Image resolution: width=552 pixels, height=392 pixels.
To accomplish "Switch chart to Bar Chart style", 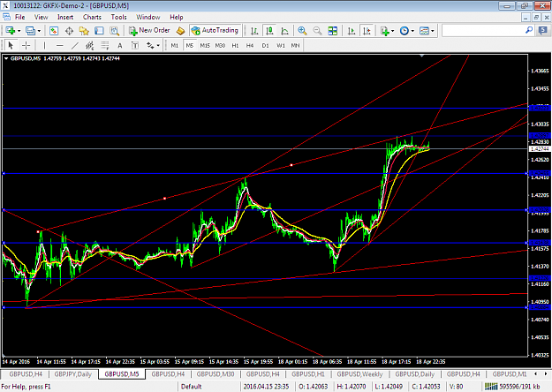I will (254, 31).
